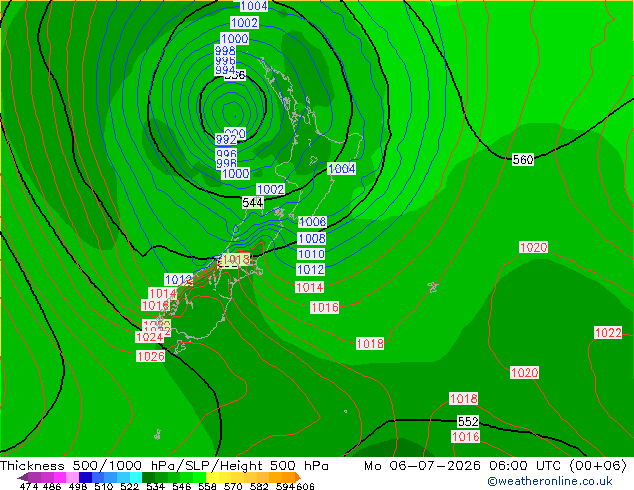Click the dark blue legend swatch
634x490 pixels.
point(85,477)
